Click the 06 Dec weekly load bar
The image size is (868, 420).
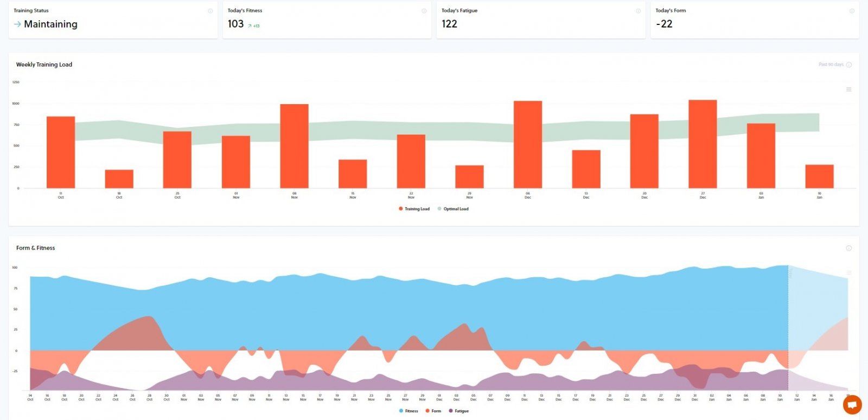coord(528,144)
